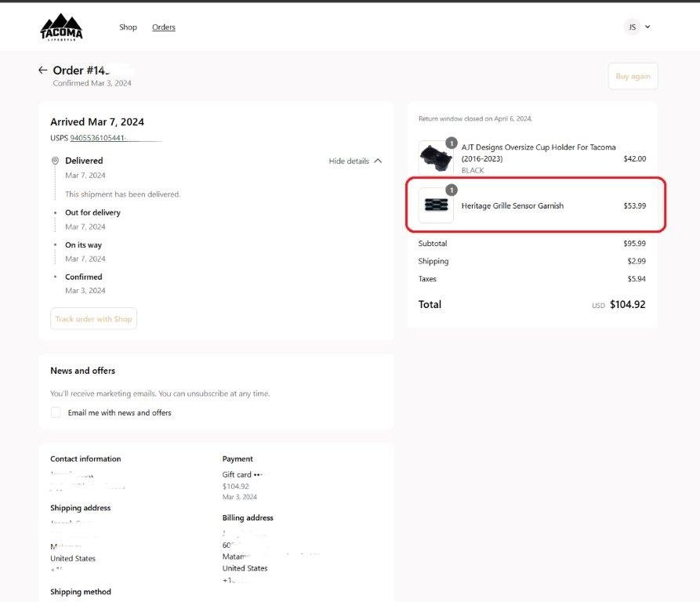Image resolution: width=700 pixels, height=602 pixels.
Task: Click the Out for delivery status
Action: pos(92,212)
